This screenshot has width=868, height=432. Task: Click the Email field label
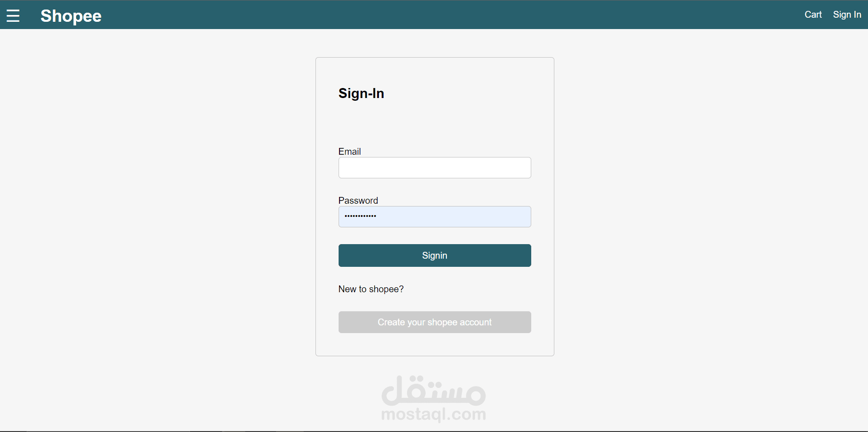pos(349,152)
